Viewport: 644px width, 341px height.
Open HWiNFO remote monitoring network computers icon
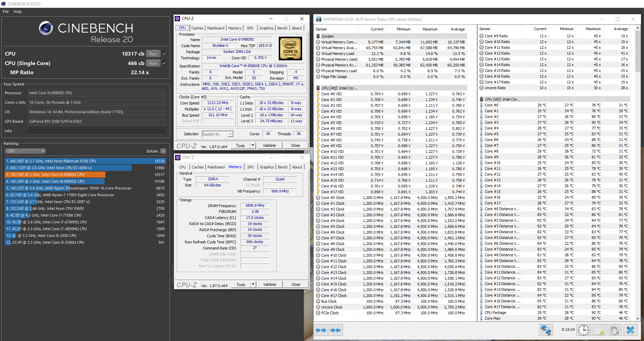[x=546, y=330]
